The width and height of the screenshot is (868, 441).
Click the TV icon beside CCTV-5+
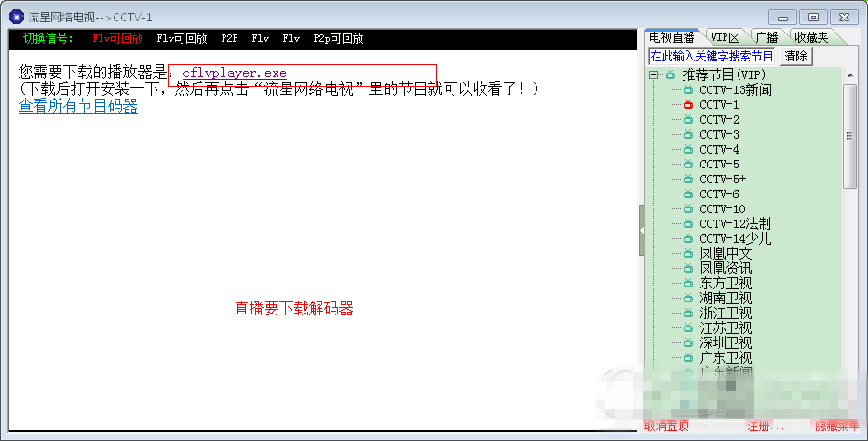point(688,180)
